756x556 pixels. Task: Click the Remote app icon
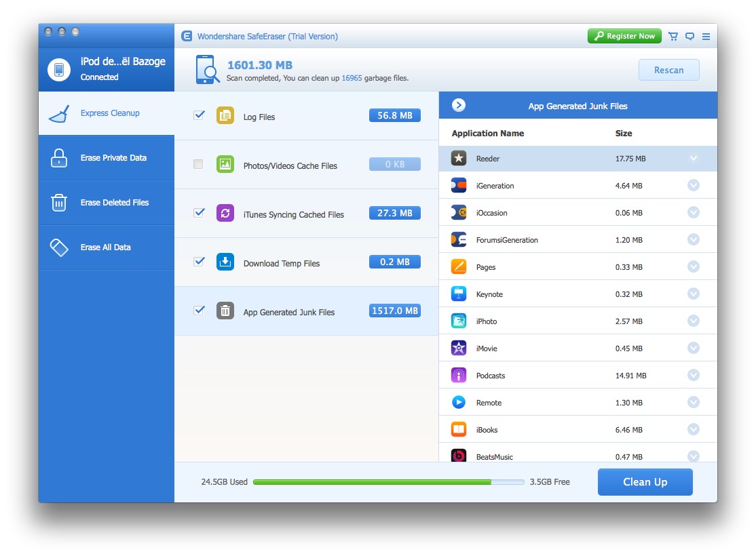click(459, 402)
